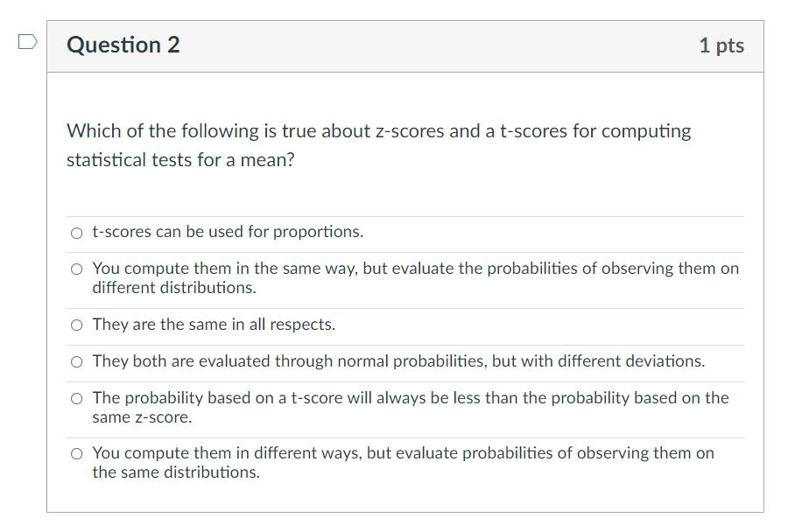Pick the option mentioning normal probabilities with different deviations
Screen dimensions: 795x532
click(76, 361)
